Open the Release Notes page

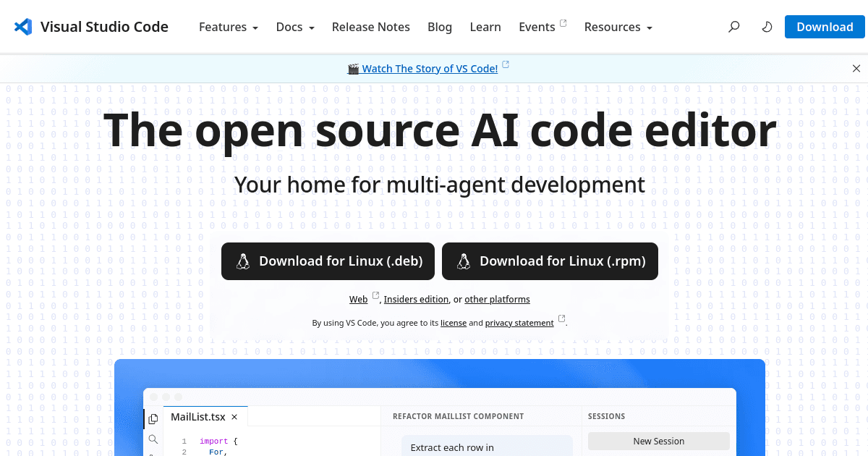coord(371,27)
